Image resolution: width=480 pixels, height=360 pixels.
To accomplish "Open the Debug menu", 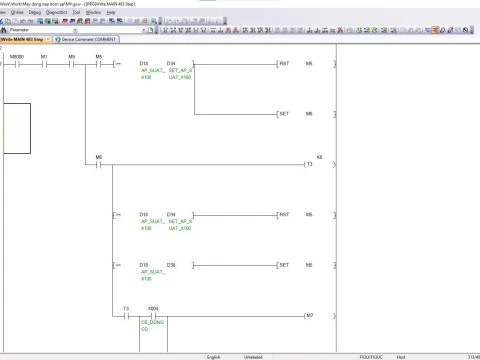I will (x=35, y=12).
